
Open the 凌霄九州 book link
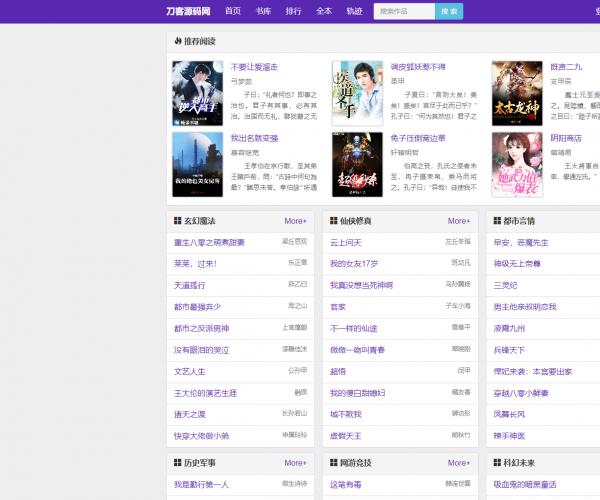(x=509, y=328)
